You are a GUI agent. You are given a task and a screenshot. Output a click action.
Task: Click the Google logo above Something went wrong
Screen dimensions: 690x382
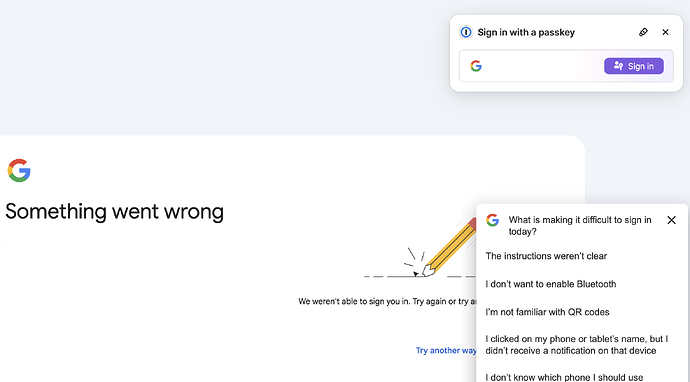click(19, 170)
